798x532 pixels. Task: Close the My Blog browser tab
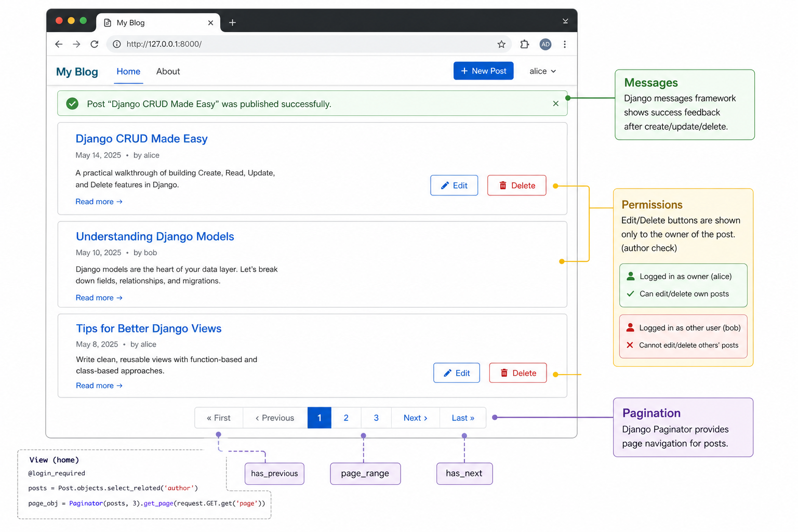click(x=210, y=23)
